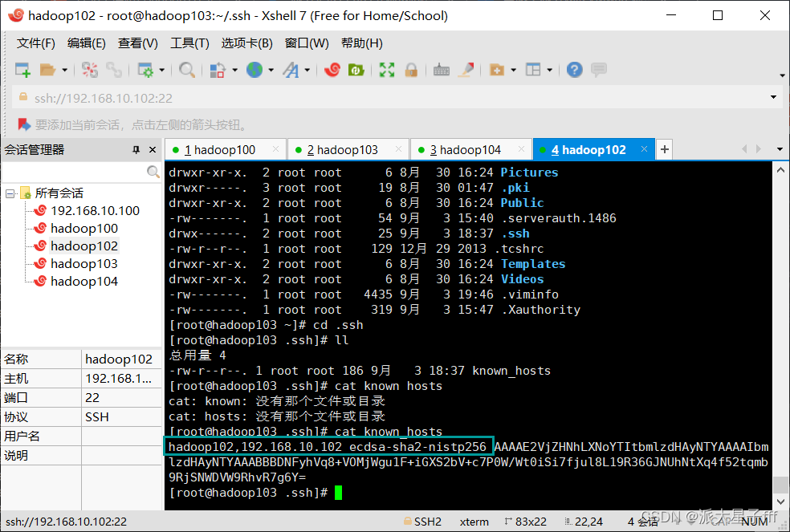Launch Xftp using the green toolbar icon
The image size is (790, 532).
[x=355, y=70]
